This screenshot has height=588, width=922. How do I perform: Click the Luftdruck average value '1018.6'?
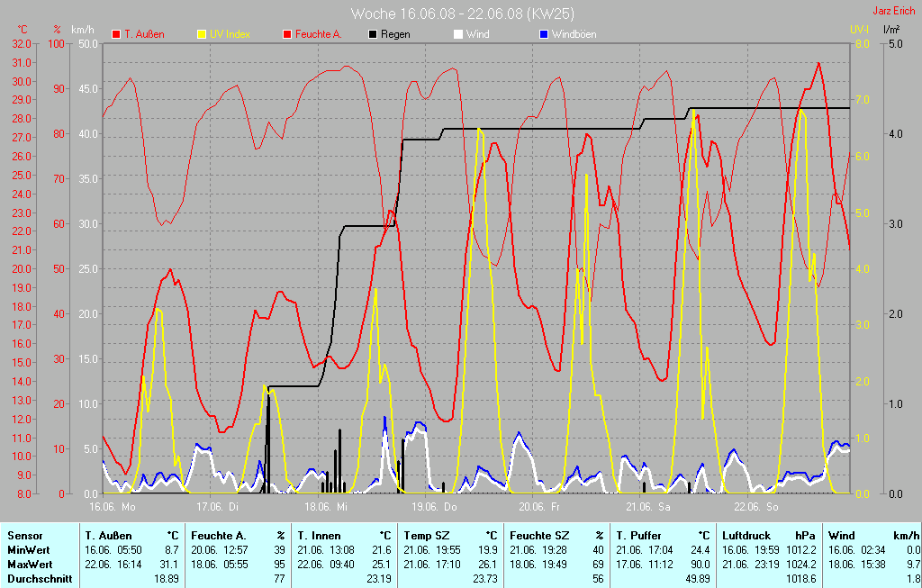[x=801, y=579]
